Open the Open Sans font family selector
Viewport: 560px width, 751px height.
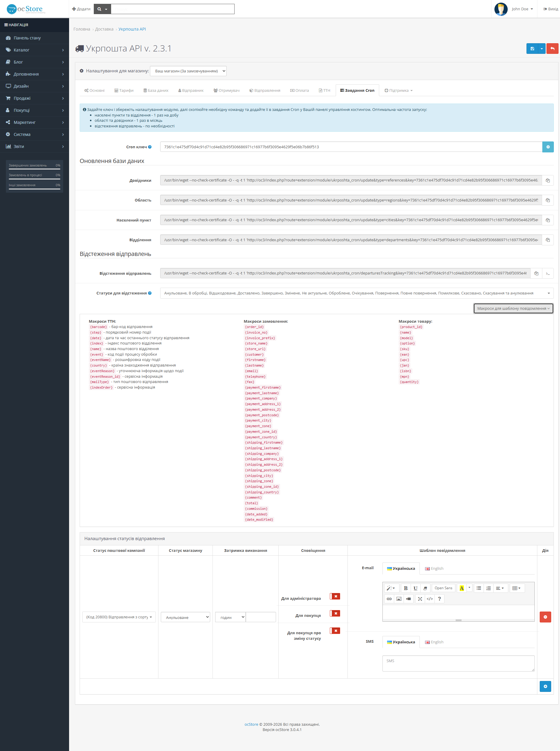pos(443,588)
